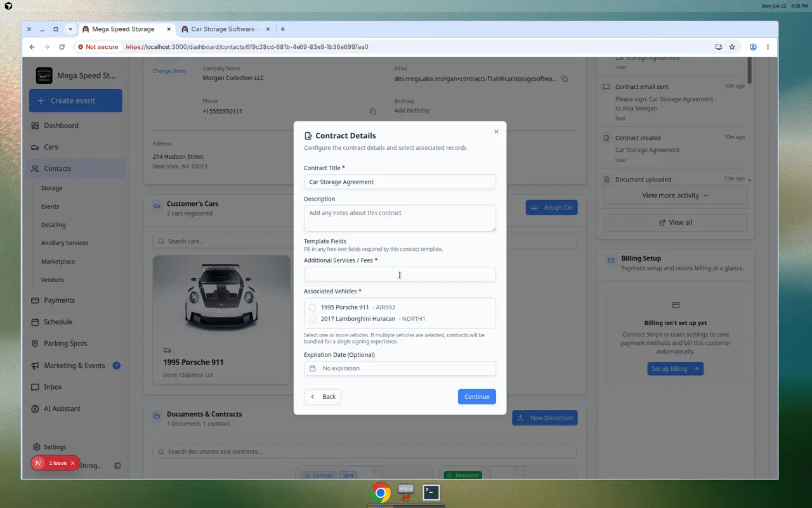Focus the Description notes textarea
Image resolution: width=812 pixels, height=508 pixels.
click(400, 218)
